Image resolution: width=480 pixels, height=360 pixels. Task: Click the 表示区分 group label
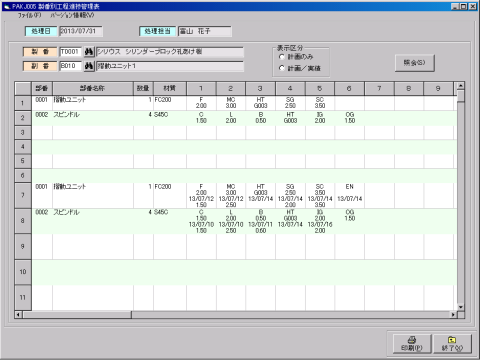[x=290, y=48]
